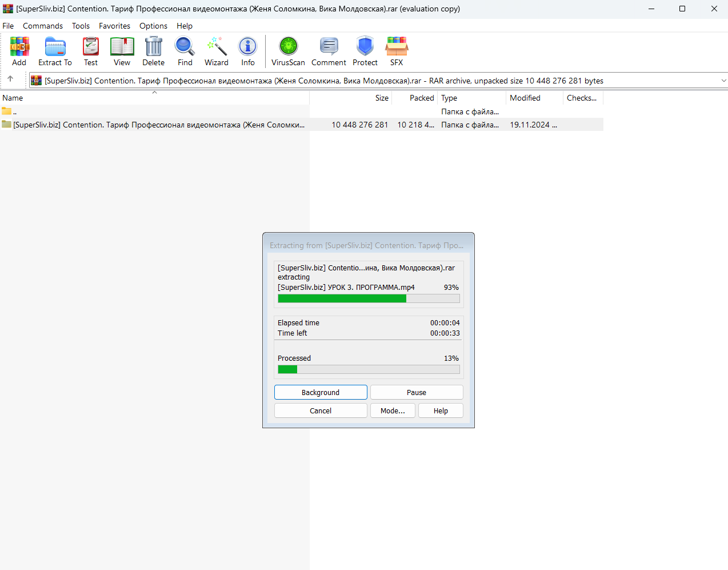Viewport: 728px width, 570px height.
Task: Open the Favorites menu
Action: [x=114, y=26]
